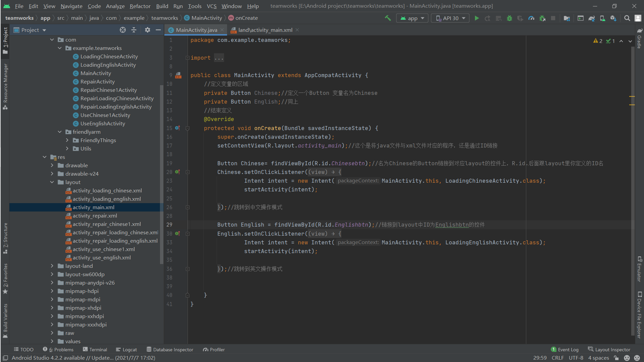Click the project panel settings gear
644x362 pixels.
(147, 30)
